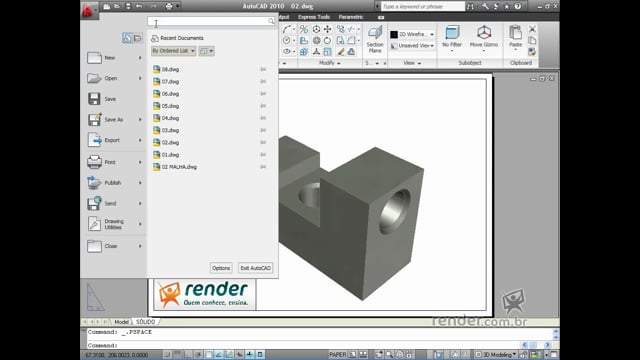Toggle Recent Documents view button
The width and height of the screenshot is (640, 360).
pyautogui.click(x=127, y=38)
